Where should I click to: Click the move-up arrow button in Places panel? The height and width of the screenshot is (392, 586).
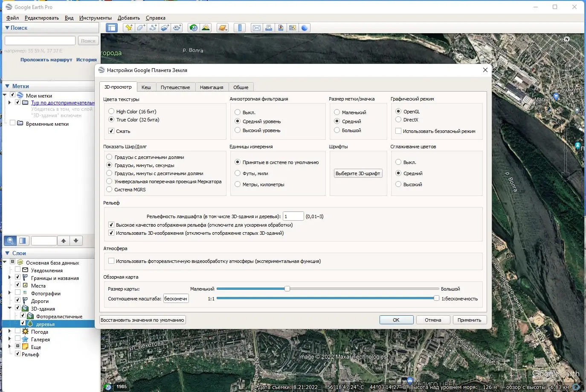(64, 241)
